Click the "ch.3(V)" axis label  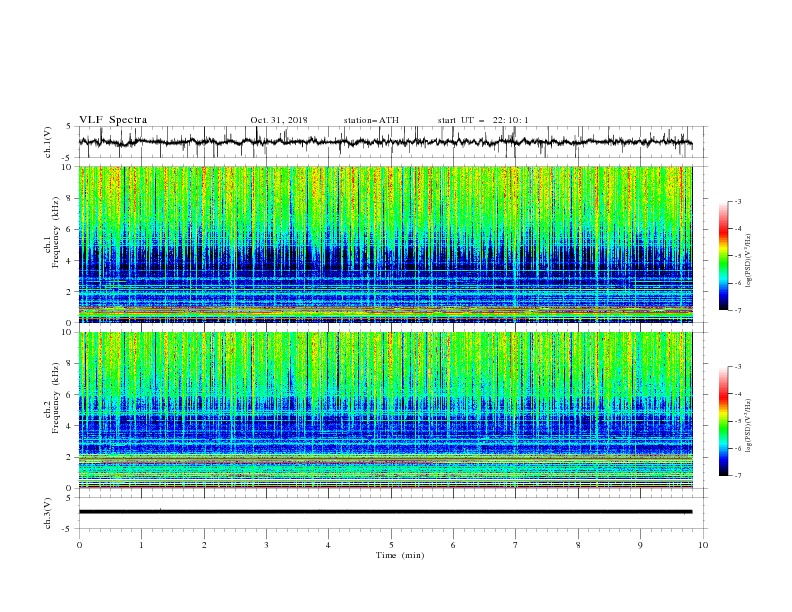[48, 513]
